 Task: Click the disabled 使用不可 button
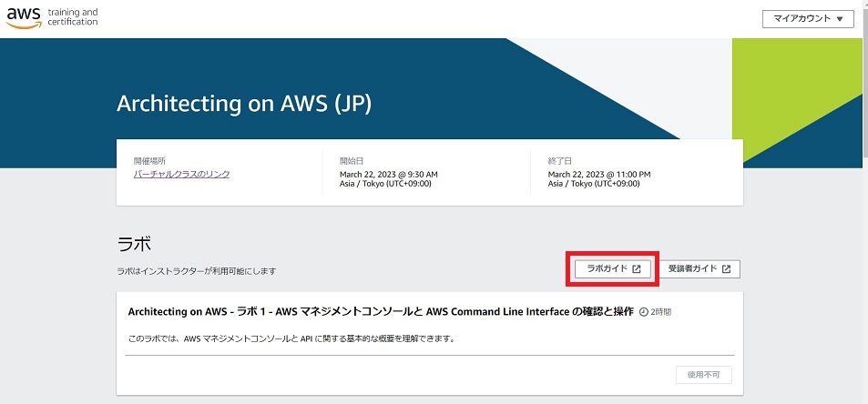[703, 375]
